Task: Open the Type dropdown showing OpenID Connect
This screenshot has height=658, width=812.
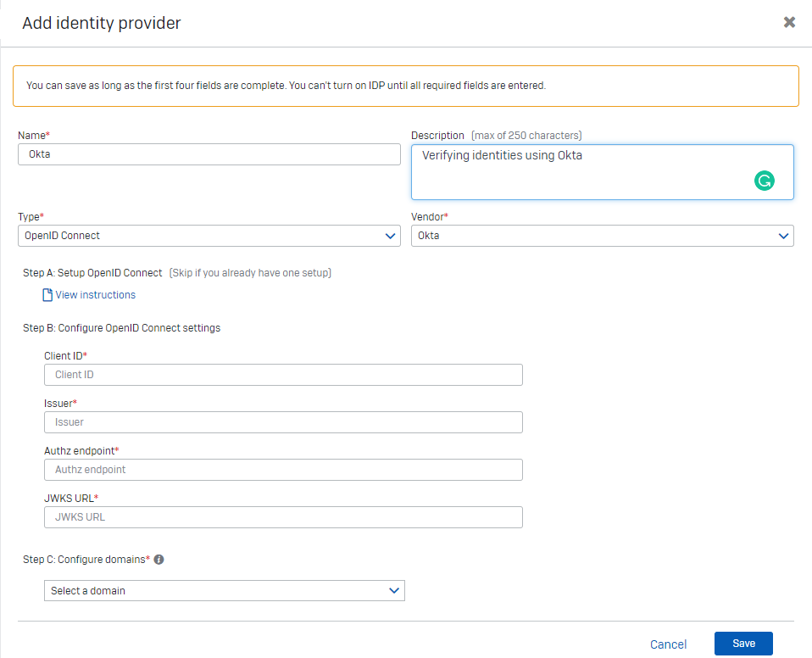Action: tap(209, 236)
